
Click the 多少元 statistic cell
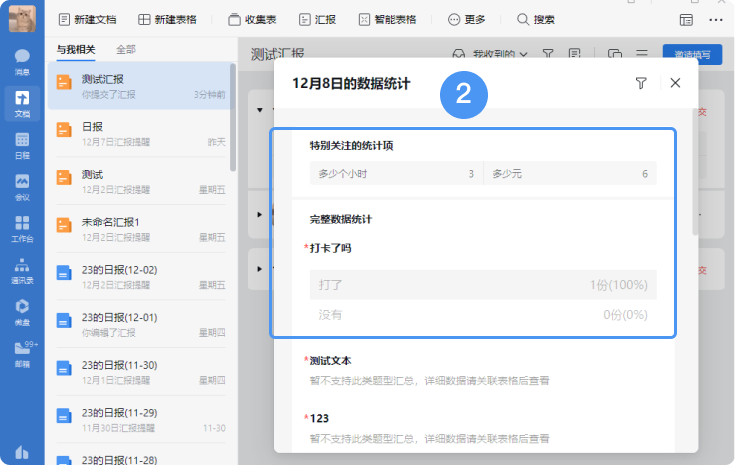[570, 174]
